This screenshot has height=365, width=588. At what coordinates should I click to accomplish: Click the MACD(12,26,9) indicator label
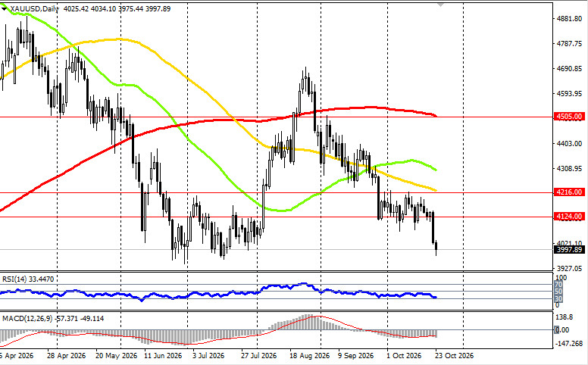[53, 319]
